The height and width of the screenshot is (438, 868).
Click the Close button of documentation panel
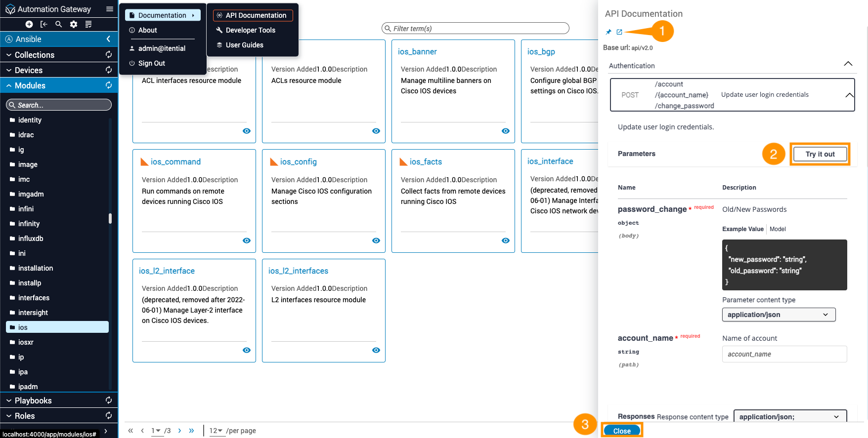click(x=622, y=431)
